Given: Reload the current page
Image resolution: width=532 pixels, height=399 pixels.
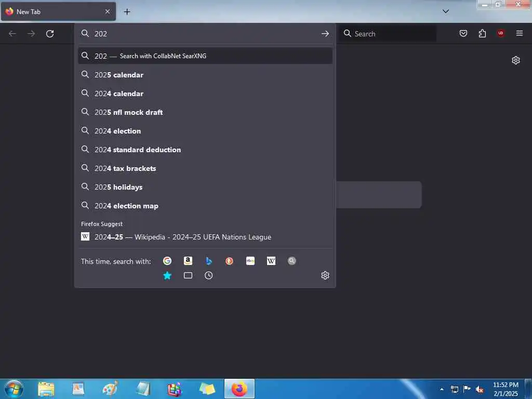Looking at the screenshot, I should (x=50, y=34).
